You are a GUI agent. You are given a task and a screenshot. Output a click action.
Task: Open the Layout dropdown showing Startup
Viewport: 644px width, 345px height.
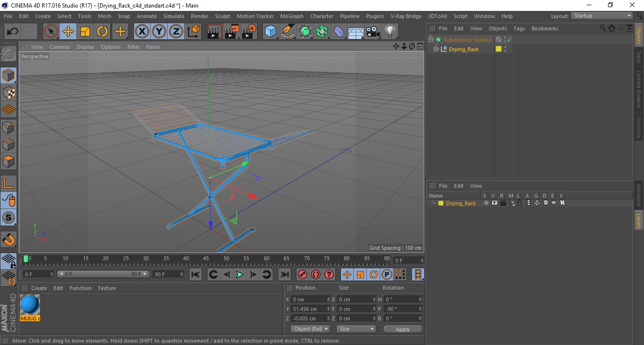(602, 16)
